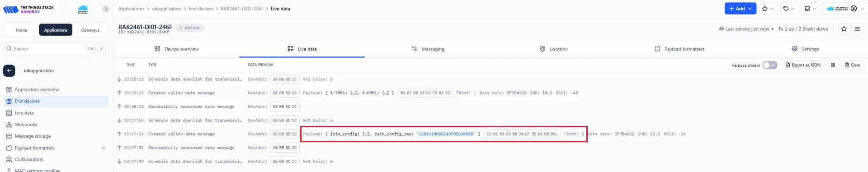Click the device ID rak2461-di01-246f

pyautogui.click(x=143, y=33)
